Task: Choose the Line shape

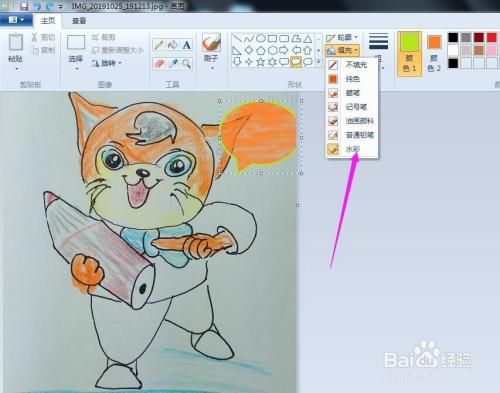Action: [237, 39]
